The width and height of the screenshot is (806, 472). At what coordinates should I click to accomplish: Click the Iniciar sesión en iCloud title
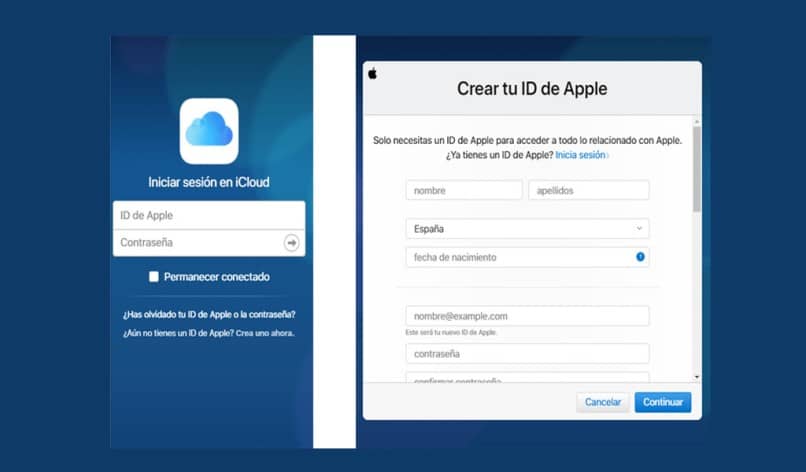(209, 182)
